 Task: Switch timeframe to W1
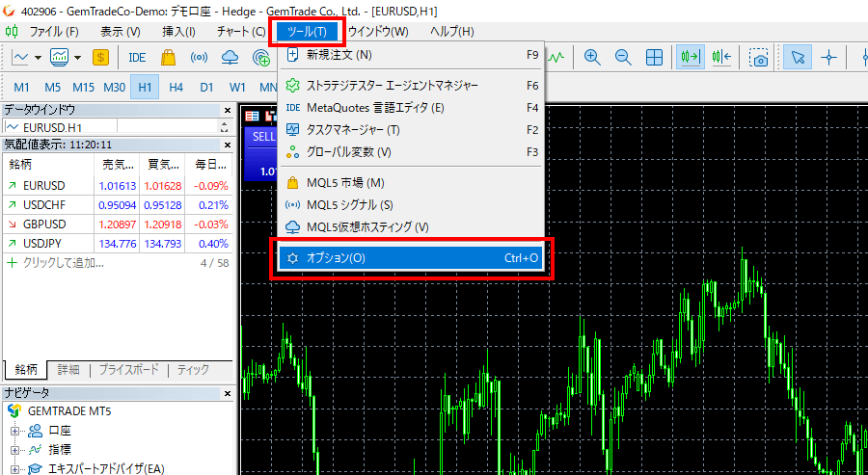point(237,88)
